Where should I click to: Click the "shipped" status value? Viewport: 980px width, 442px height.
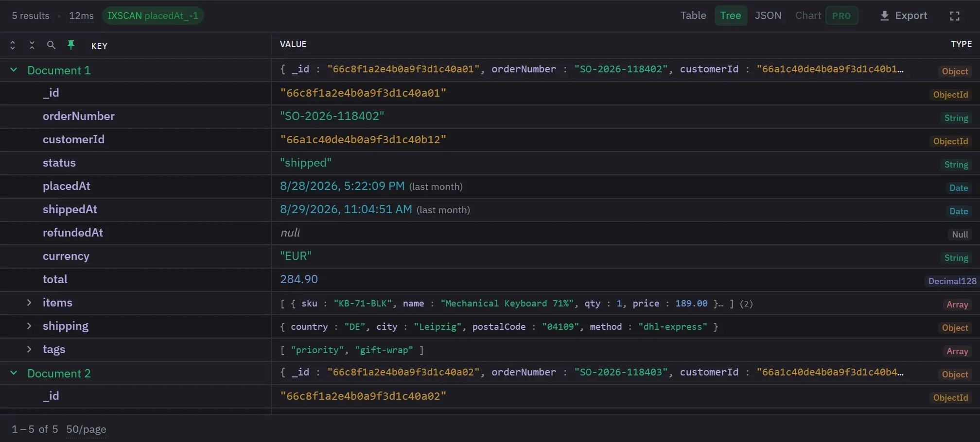pos(306,163)
